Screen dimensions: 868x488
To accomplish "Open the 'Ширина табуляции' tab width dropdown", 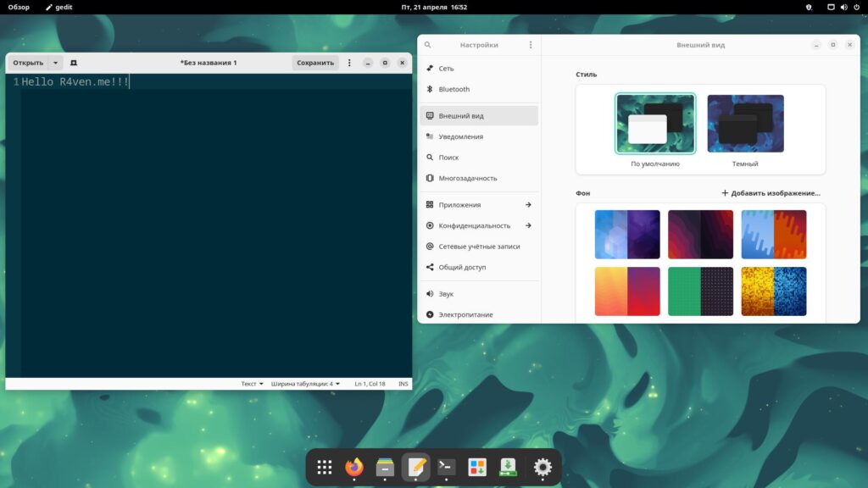I will [x=305, y=384].
